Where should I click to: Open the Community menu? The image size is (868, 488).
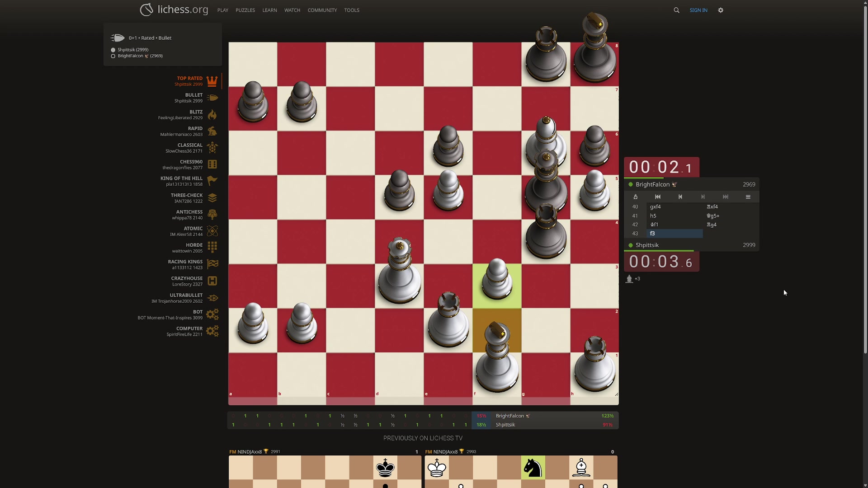pyautogui.click(x=322, y=10)
